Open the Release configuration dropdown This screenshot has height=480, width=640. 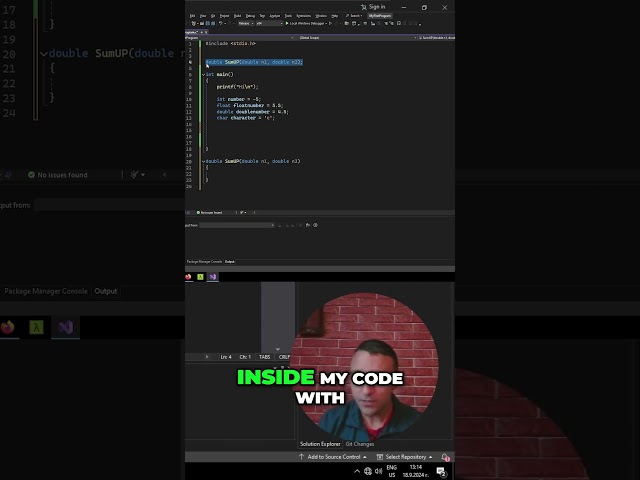click(x=246, y=24)
